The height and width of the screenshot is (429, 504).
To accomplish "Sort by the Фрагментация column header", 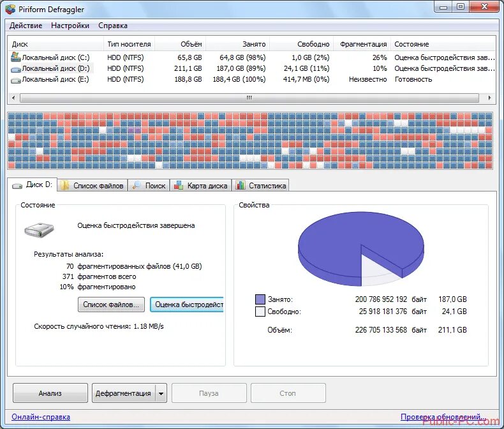I will pos(362,44).
